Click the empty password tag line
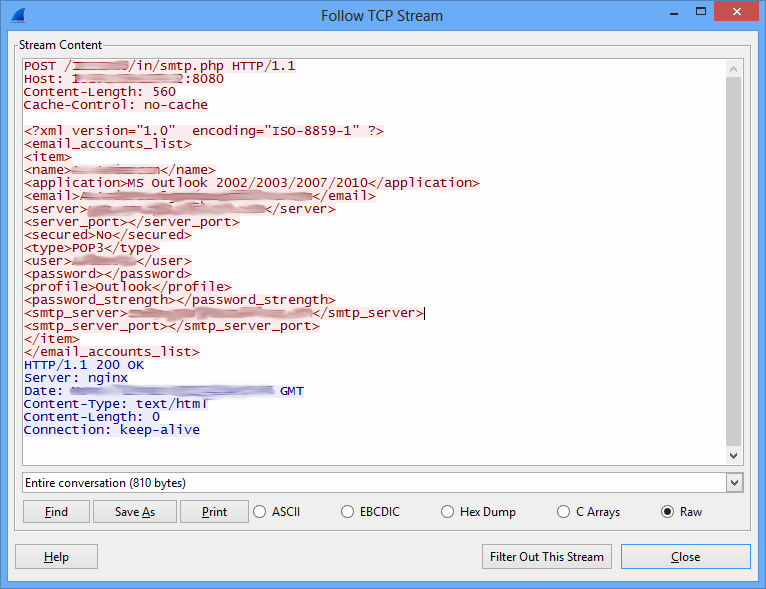Image resolution: width=766 pixels, height=589 pixels. 108,274
